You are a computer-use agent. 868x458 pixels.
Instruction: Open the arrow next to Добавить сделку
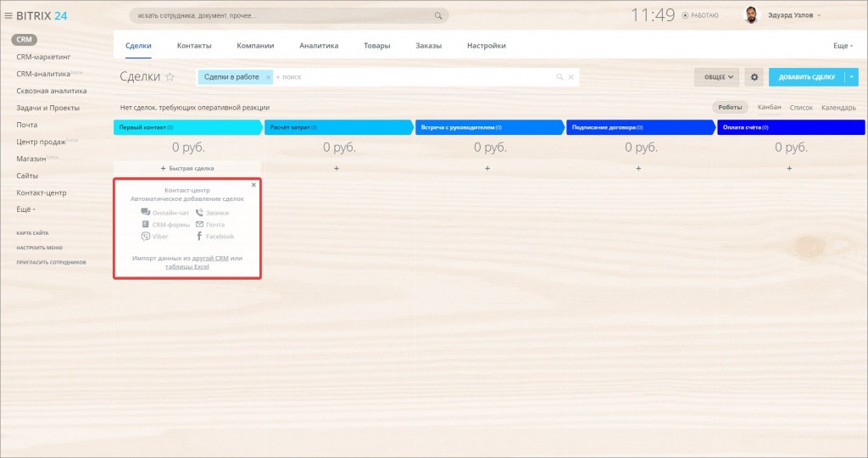(852, 77)
